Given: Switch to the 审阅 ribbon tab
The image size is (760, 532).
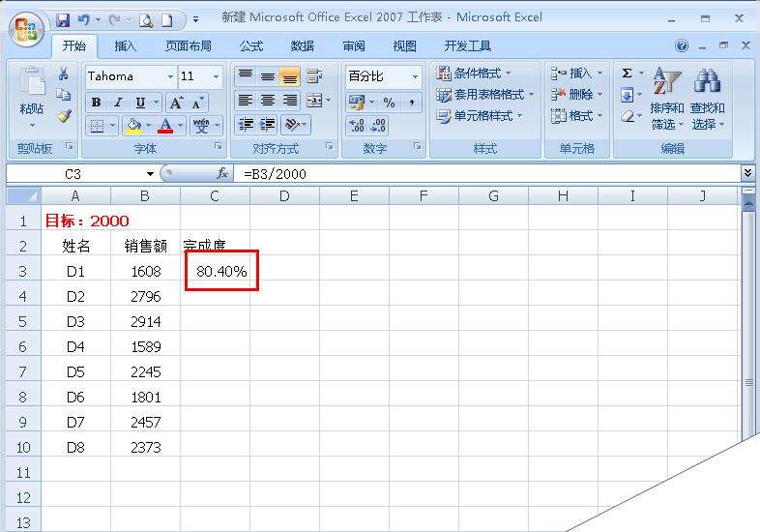Looking at the screenshot, I should [354, 46].
